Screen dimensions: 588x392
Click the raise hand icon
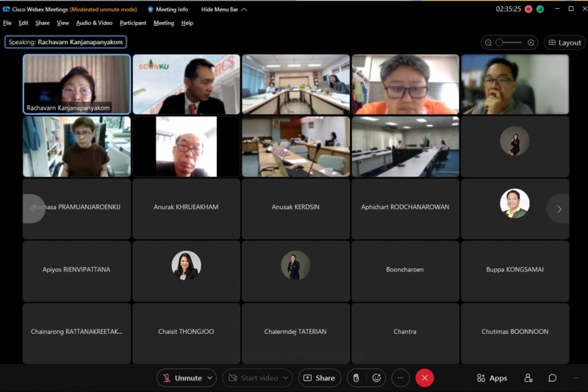tap(356, 378)
